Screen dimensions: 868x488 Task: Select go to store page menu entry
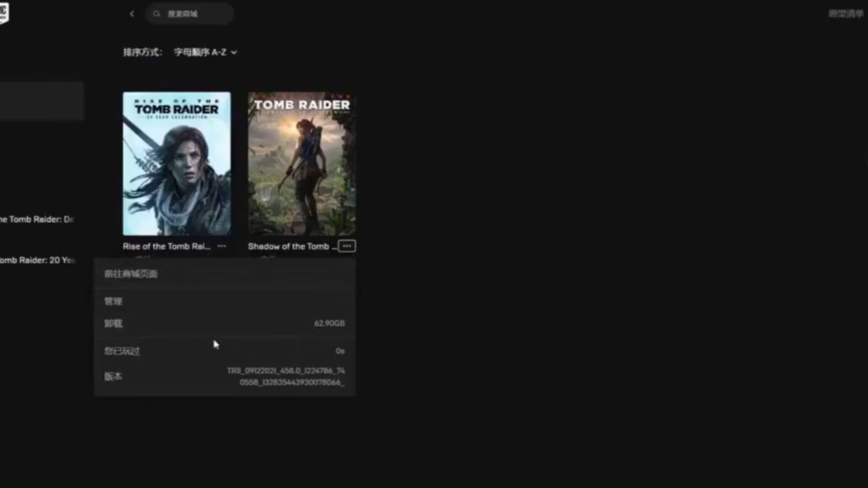pyautogui.click(x=225, y=274)
